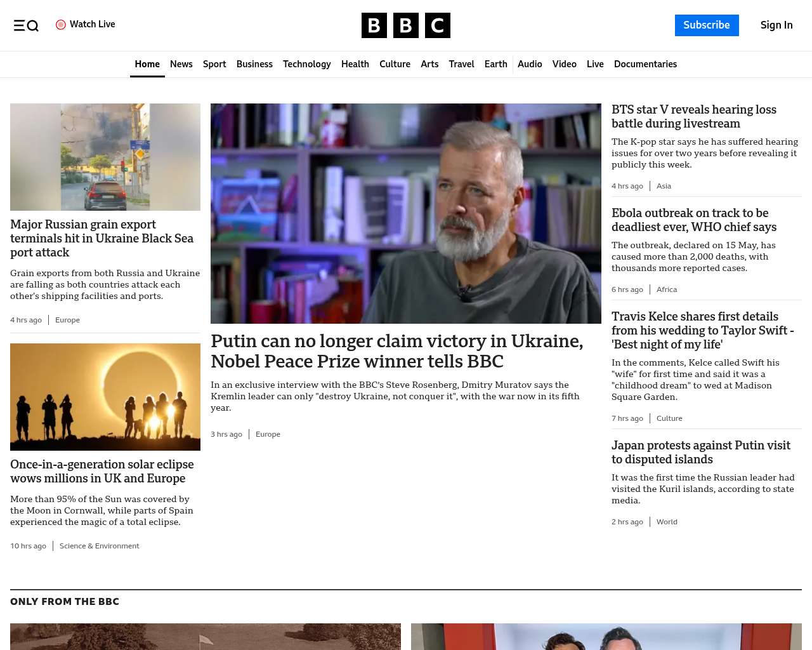The image size is (812, 650).
Task: Click the summary "Grain exports from both Russia and Ukraine"
Action: (x=105, y=284)
